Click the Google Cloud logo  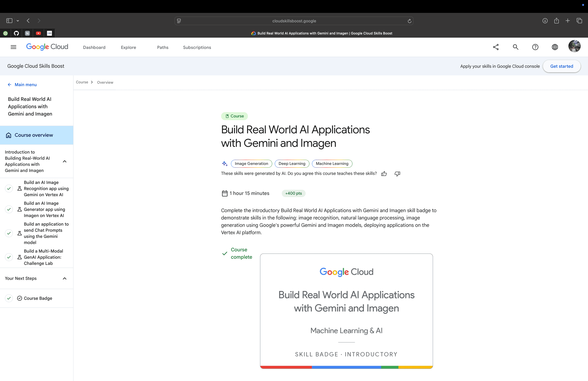click(47, 47)
